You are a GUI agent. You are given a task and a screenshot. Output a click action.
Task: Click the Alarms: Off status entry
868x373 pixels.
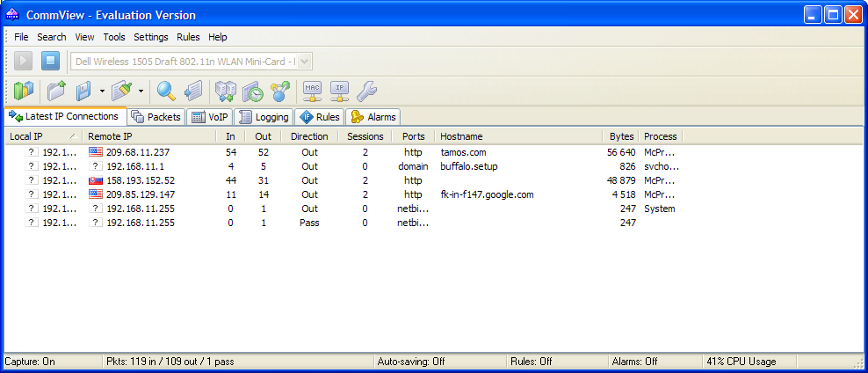click(635, 362)
